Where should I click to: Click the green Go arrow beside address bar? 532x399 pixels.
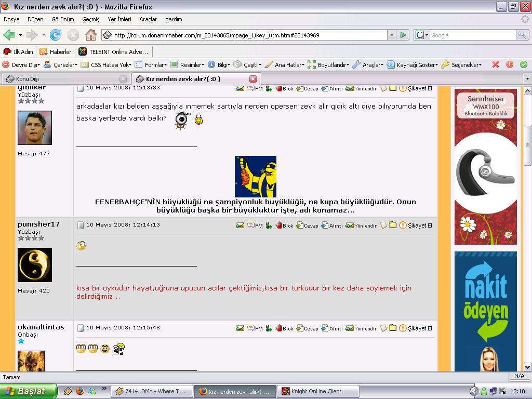tap(403, 35)
